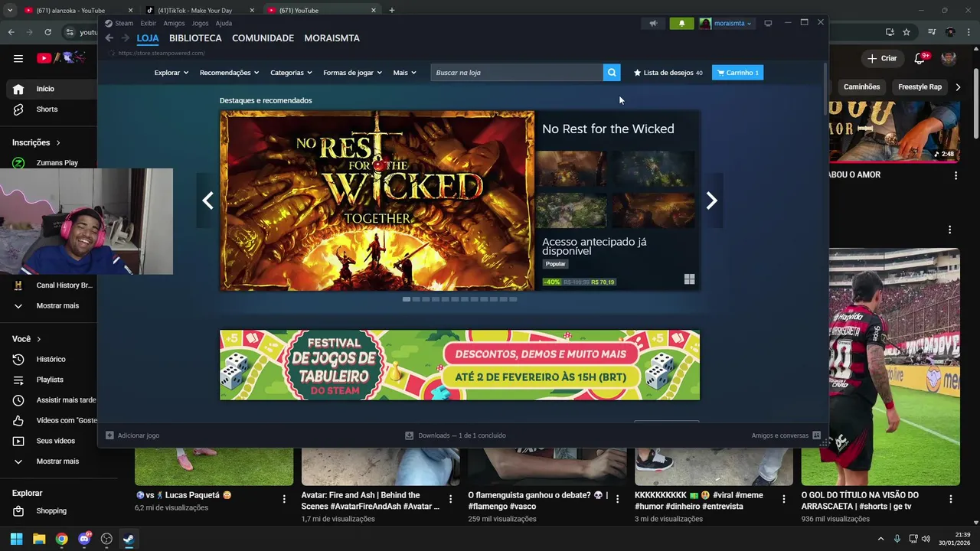Image resolution: width=980 pixels, height=551 pixels.
Task: Open YouTube notifications bell
Action: tap(920, 58)
